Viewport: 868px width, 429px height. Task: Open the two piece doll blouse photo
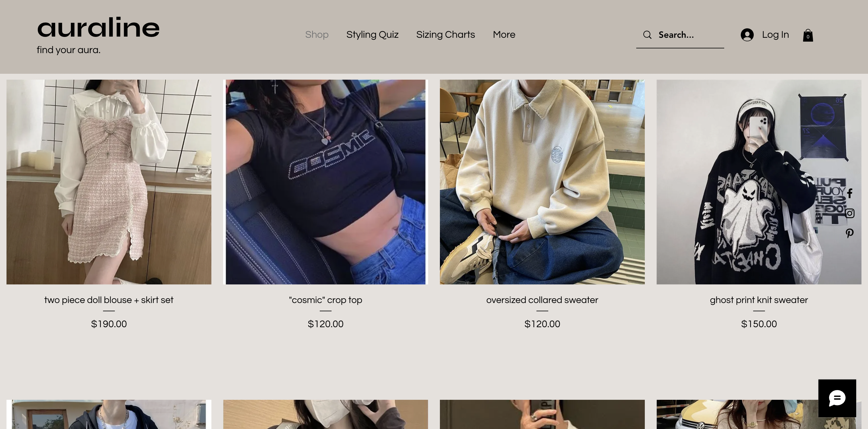coord(109,182)
